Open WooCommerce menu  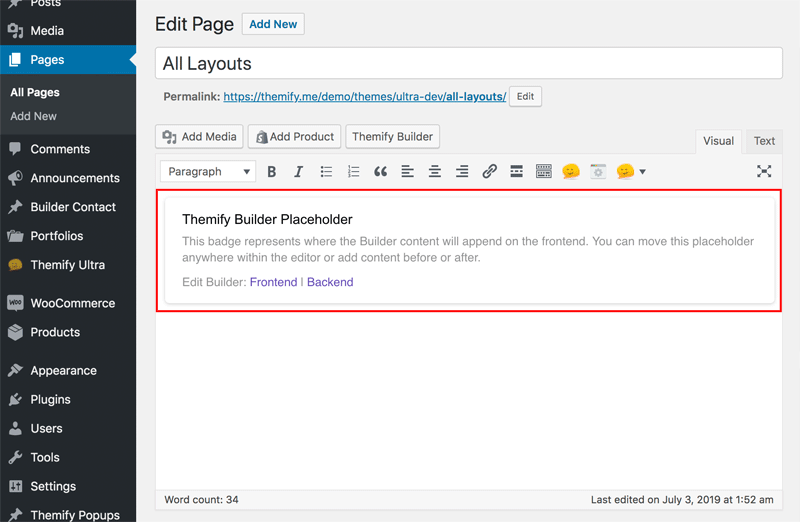click(x=68, y=303)
